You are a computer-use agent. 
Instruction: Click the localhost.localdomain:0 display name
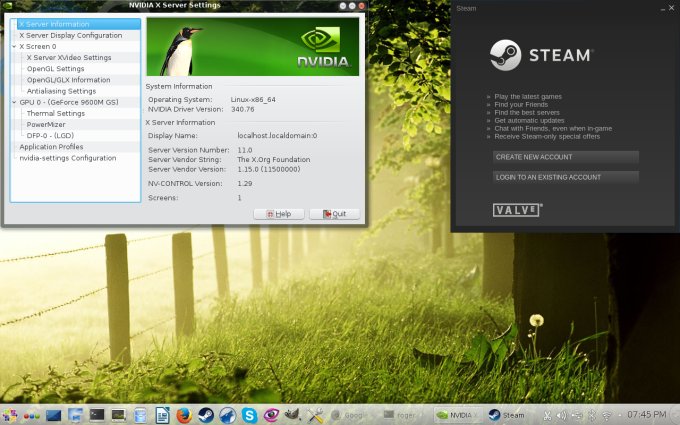277,136
